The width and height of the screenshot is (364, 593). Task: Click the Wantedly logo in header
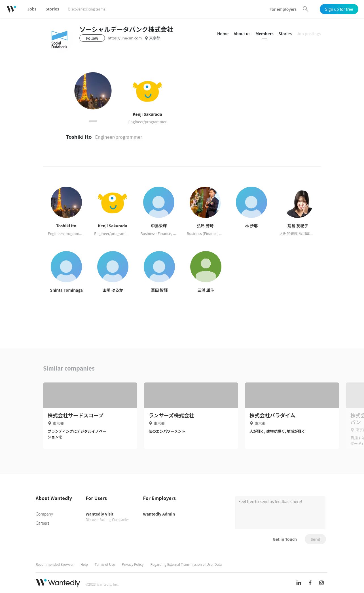point(11,9)
